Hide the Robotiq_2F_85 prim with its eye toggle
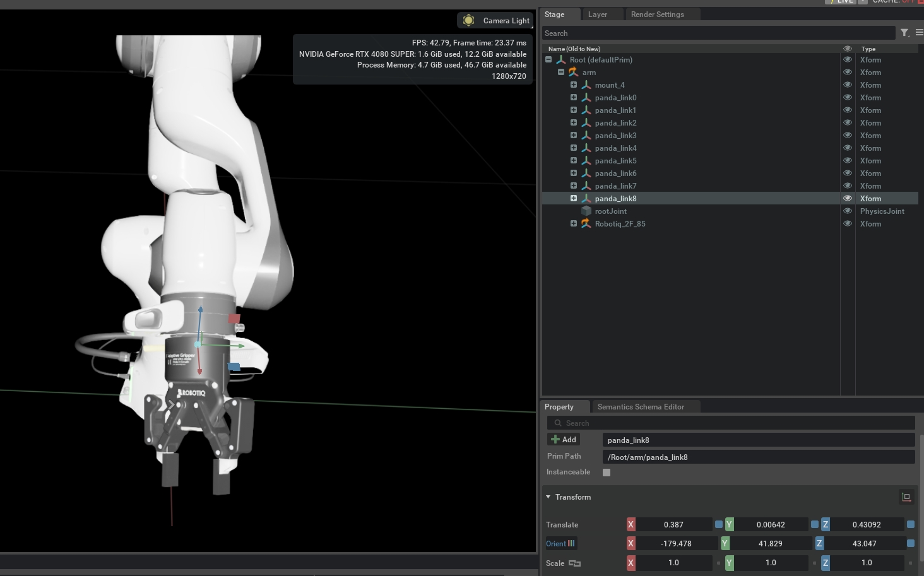The width and height of the screenshot is (924, 576). point(847,223)
